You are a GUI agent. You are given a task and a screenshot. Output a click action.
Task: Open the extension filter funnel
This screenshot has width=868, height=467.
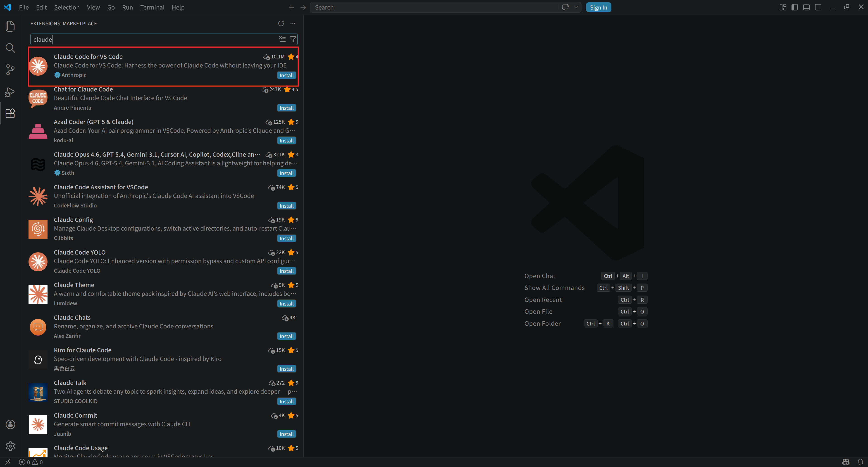293,39
